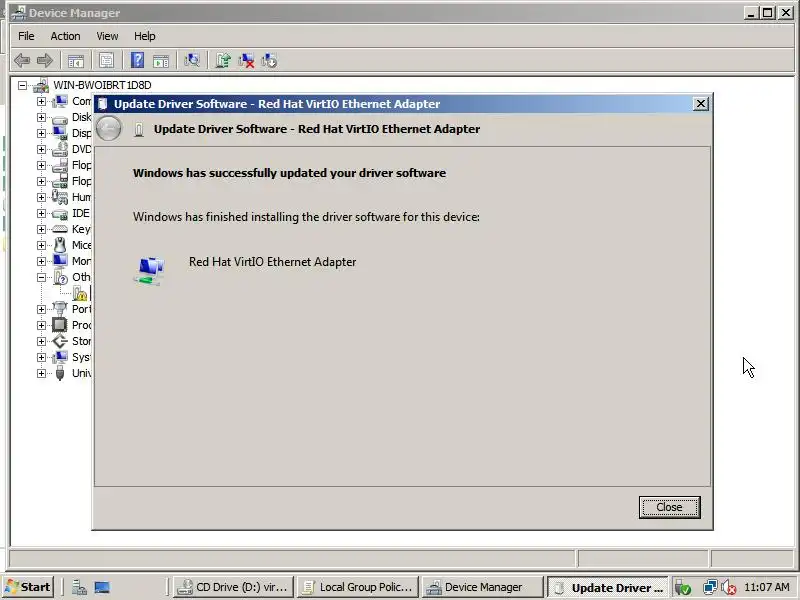800x600 pixels.
Task: Click the 'Red Hat VirtIO Ethernet Adapter' device name
Action: 272,262
